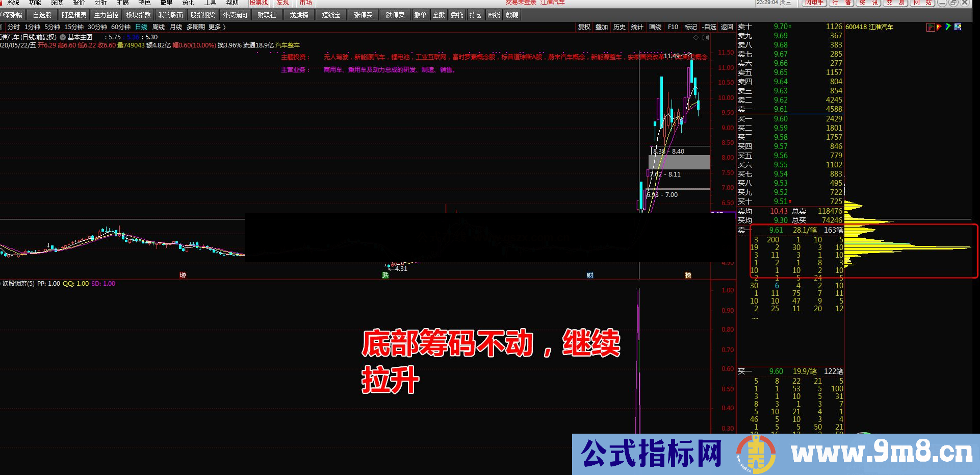Open the 更多 period options dropdown
This screenshot has width=980, height=475.
(215, 27)
